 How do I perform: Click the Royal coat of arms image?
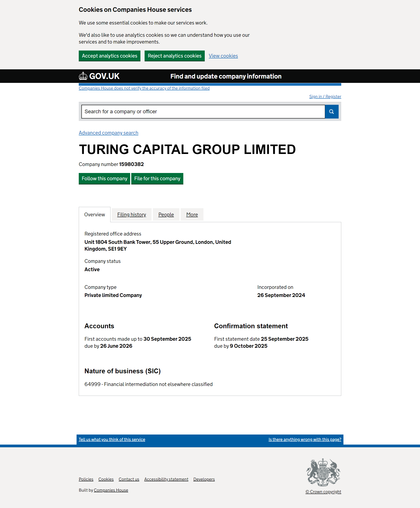click(323, 472)
